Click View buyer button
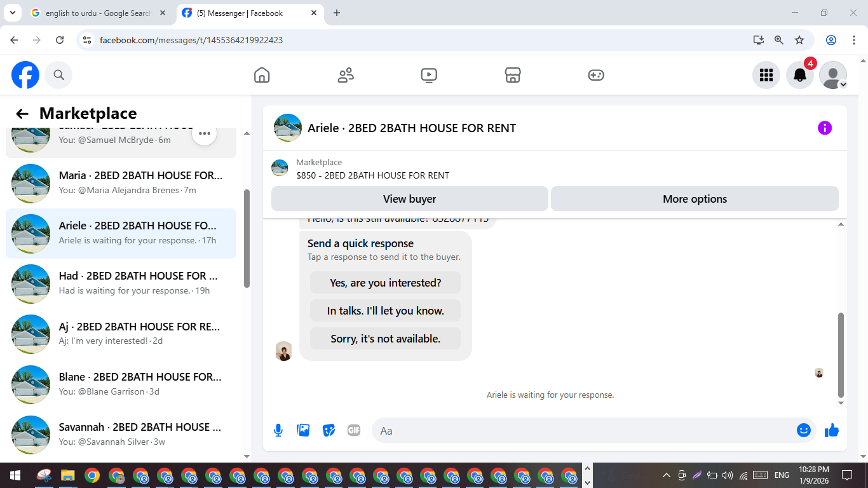 click(x=410, y=199)
